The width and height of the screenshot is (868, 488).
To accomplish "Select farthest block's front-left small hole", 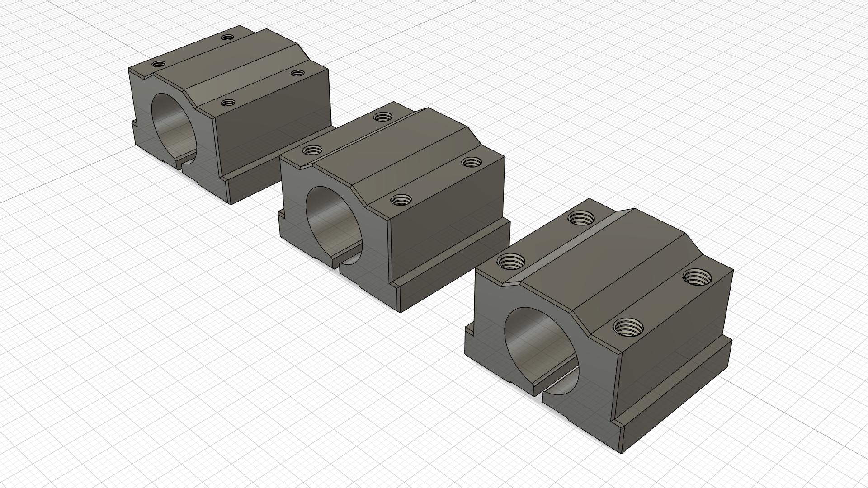I will [x=158, y=64].
